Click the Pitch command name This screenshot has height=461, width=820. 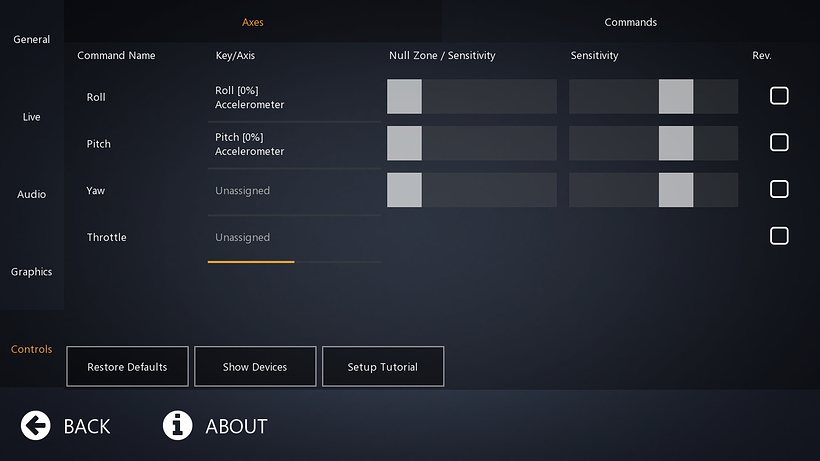pos(98,144)
